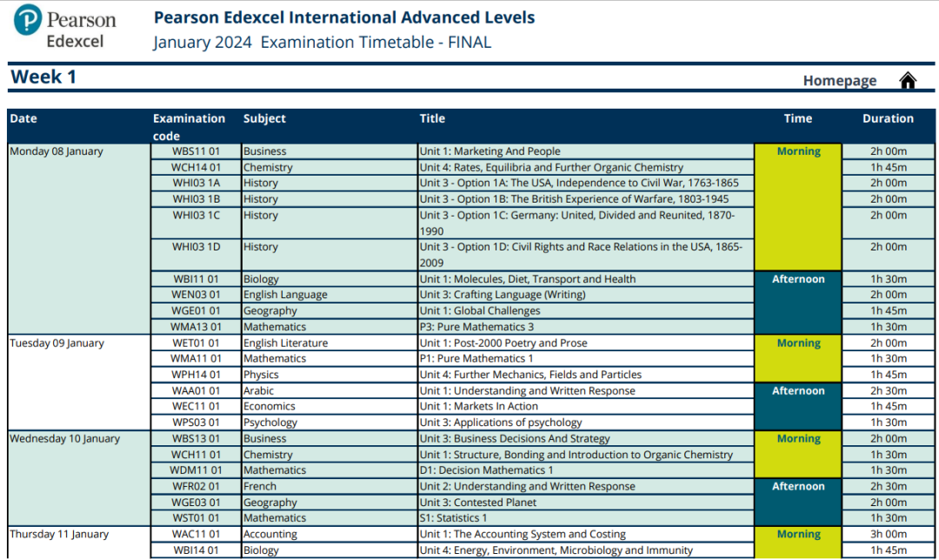
Task: Click the Examination code column header
Action: click(x=189, y=127)
